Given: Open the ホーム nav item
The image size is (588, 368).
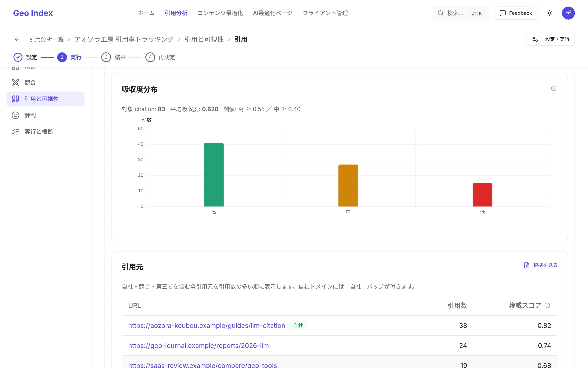Looking at the screenshot, I should point(146,13).
